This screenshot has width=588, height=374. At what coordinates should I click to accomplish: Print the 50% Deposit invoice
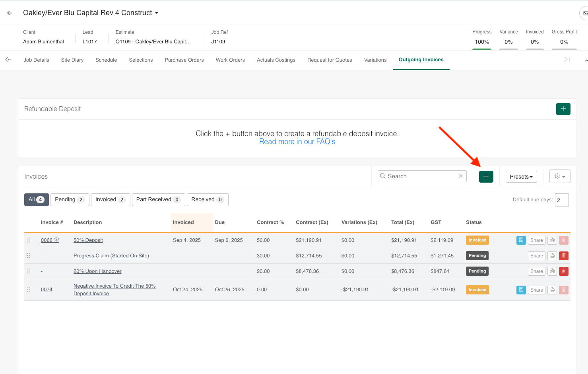(552, 240)
